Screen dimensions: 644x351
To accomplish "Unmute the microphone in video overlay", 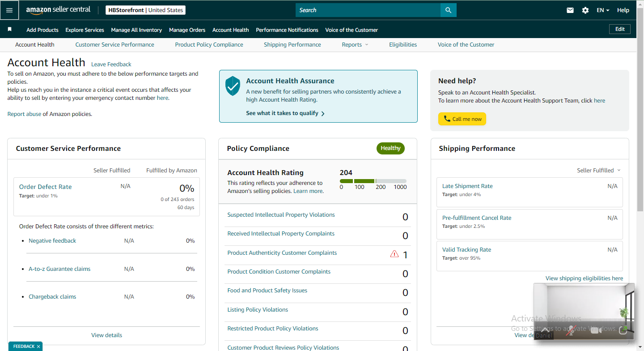I will (570, 330).
